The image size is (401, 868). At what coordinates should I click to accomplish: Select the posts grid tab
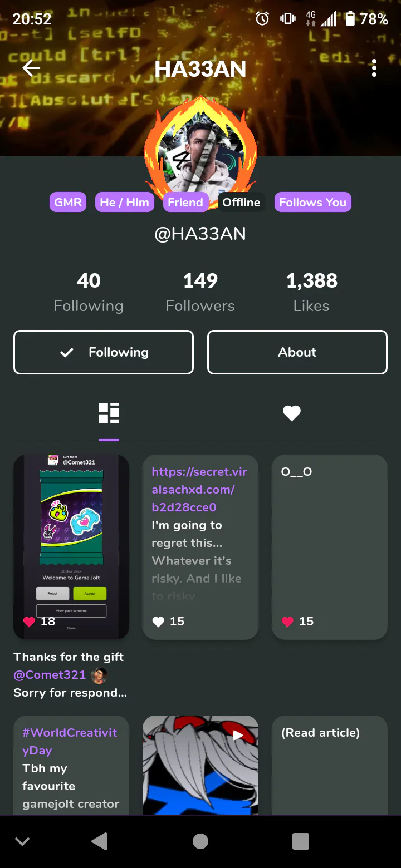coord(109,413)
